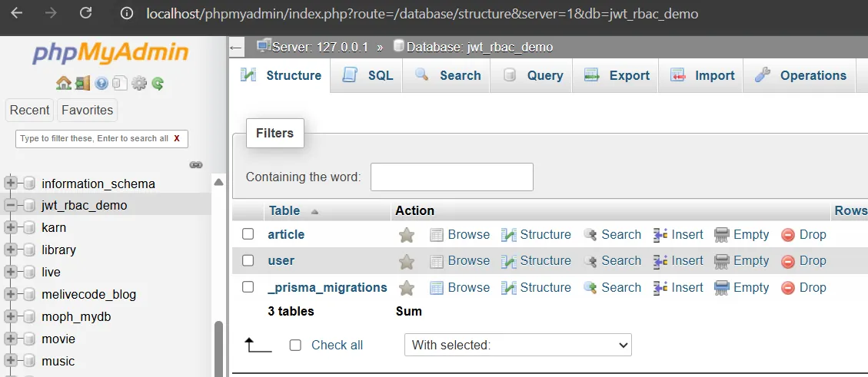Tick the checkbox for user table
Screen dimensions: 868x377
tap(248, 260)
